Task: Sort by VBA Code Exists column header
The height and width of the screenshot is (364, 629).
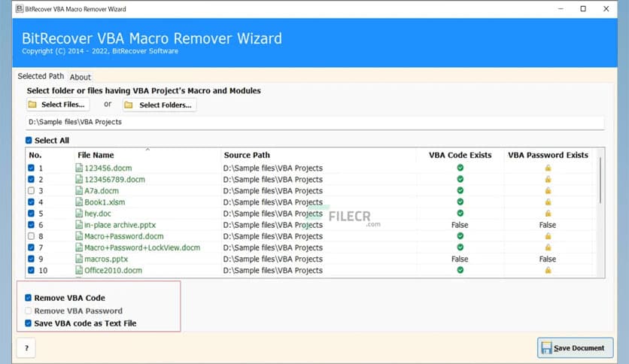Action: point(460,155)
